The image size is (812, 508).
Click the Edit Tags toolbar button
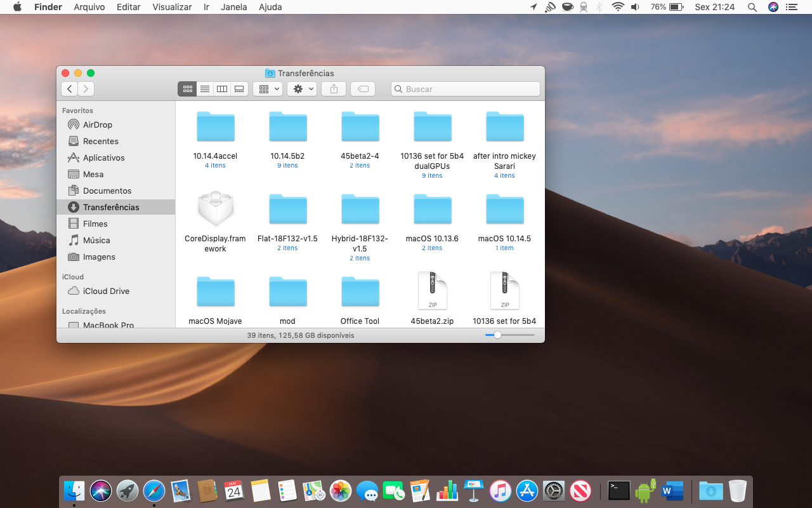tap(363, 89)
